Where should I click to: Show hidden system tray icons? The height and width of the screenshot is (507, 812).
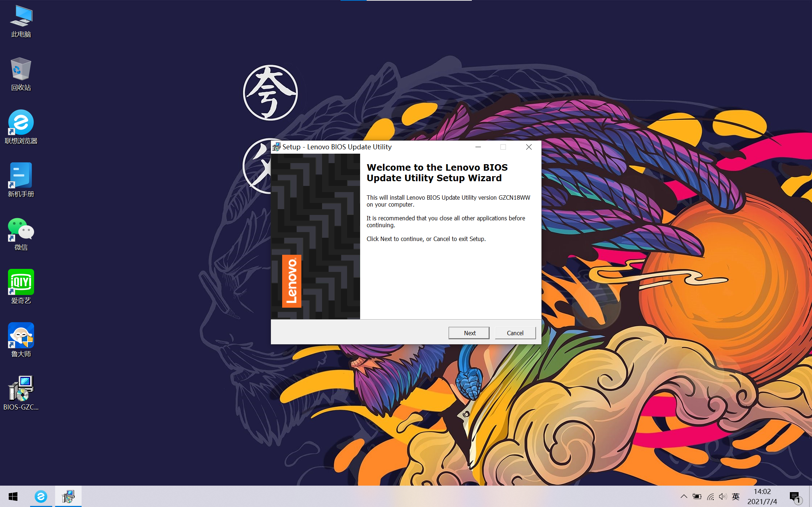click(684, 496)
